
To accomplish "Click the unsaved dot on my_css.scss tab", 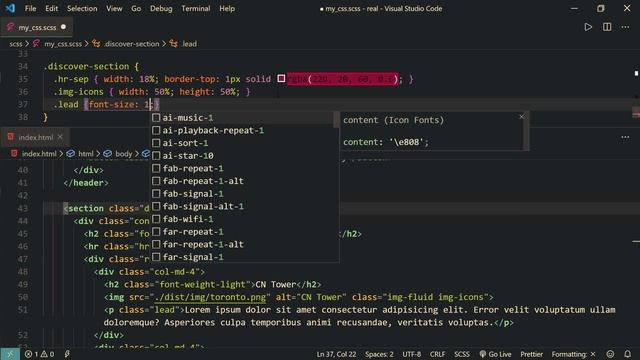I will (x=63, y=27).
